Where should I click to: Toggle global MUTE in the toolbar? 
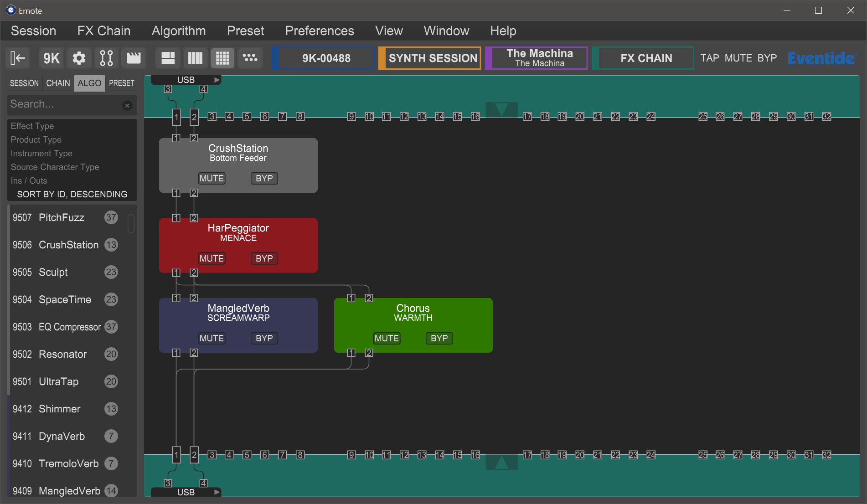tap(738, 58)
